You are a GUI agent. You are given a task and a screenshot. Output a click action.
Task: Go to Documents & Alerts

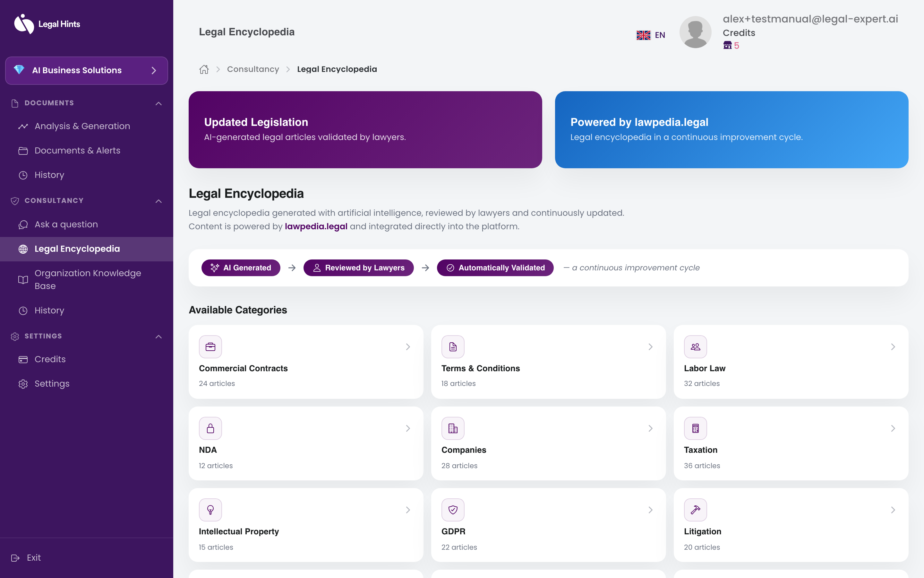(86, 151)
